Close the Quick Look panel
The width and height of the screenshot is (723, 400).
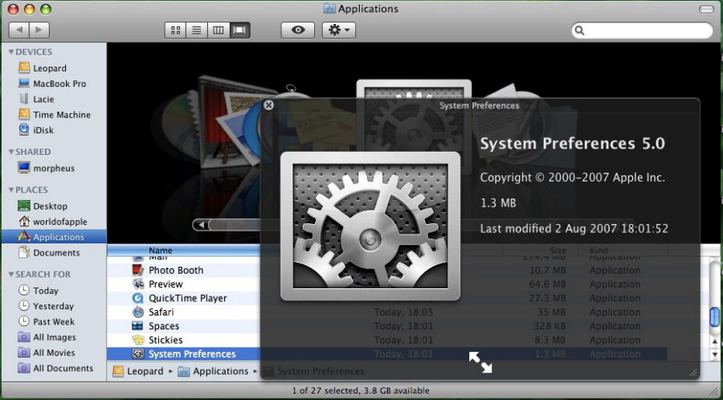(x=269, y=105)
